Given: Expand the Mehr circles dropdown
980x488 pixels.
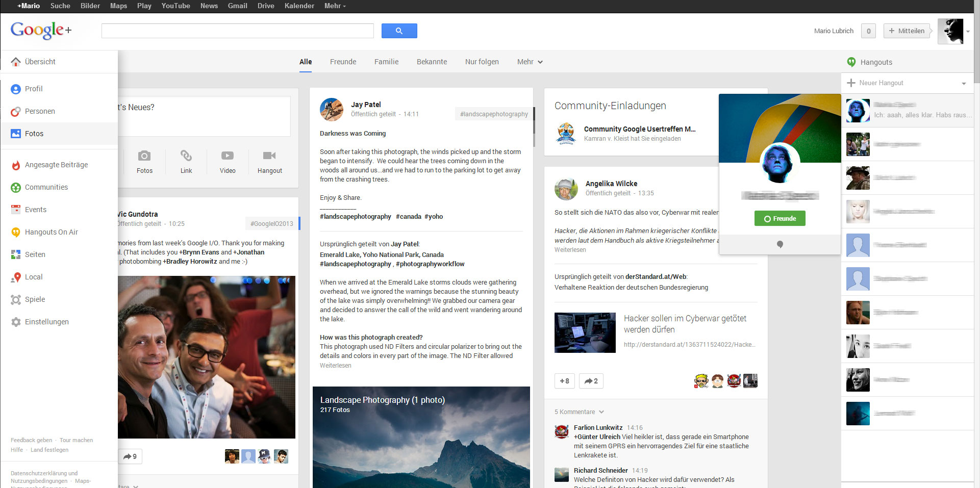Looking at the screenshot, I should point(530,62).
